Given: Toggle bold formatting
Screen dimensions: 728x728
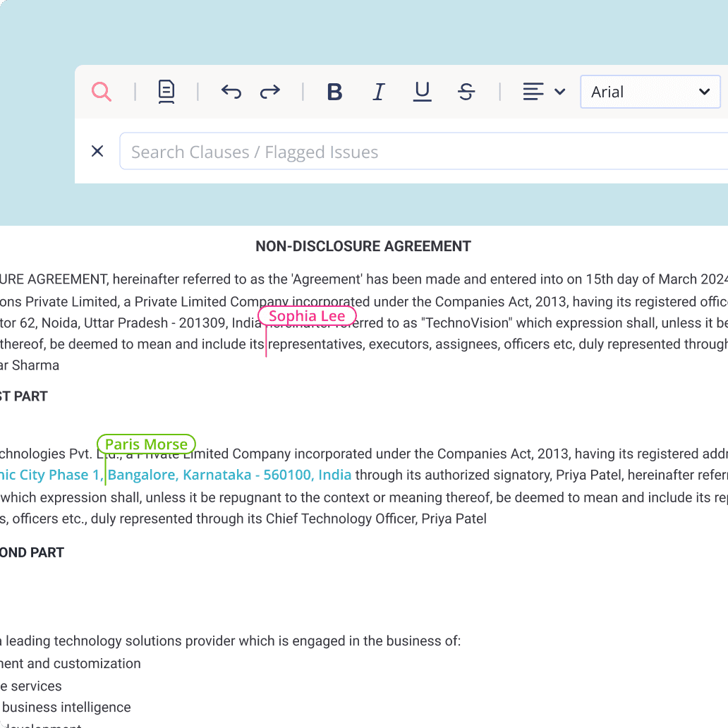Looking at the screenshot, I should pos(334,92).
